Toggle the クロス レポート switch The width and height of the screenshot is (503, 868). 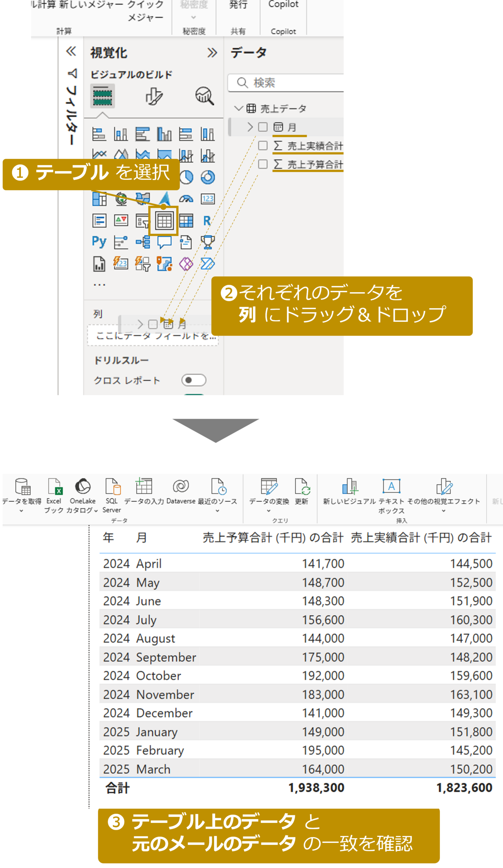(194, 380)
